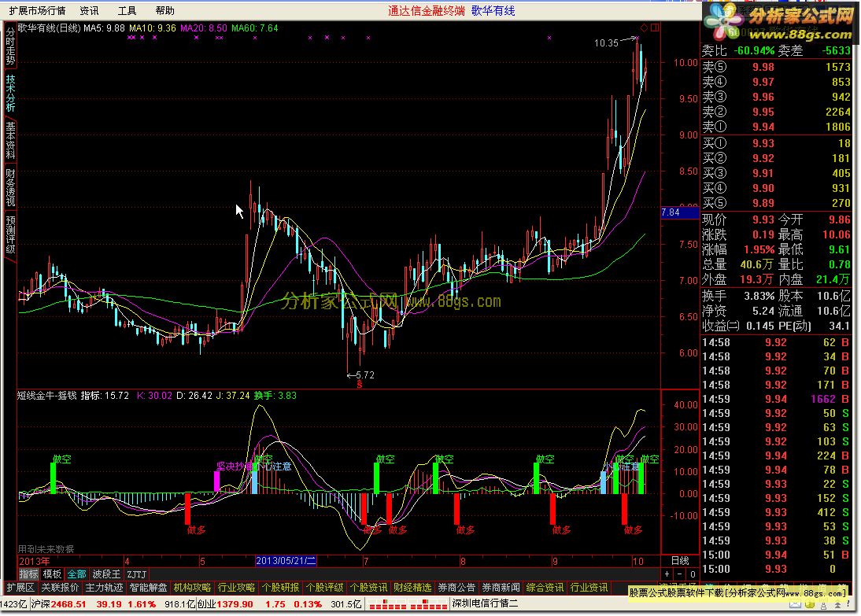Viewport: 861px width, 616px height.
Task: Open the 扩展市场行情 menu
Action: point(37,10)
